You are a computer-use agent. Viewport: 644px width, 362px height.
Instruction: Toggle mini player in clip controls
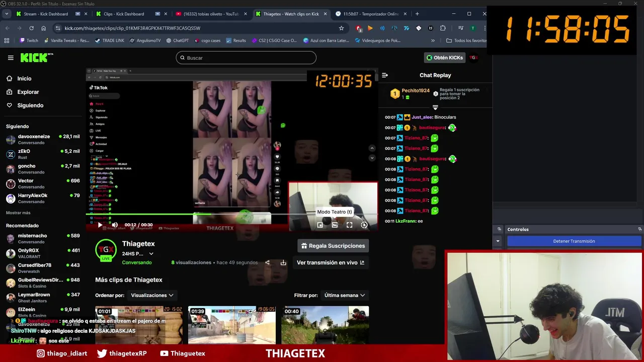point(320,225)
